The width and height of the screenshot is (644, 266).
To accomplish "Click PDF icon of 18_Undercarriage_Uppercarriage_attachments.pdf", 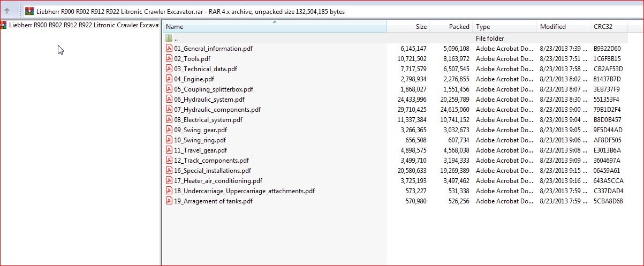I will click(x=169, y=191).
